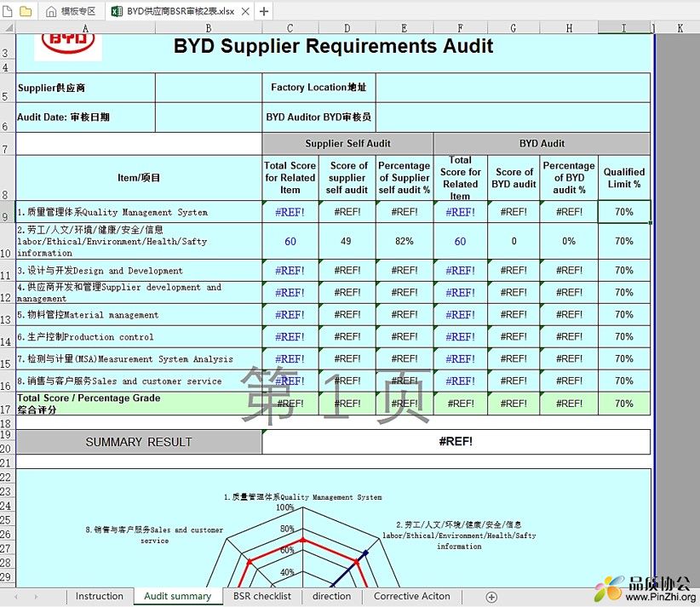Select the 'BYD Audit' header cell
This screenshot has width=700, height=607.
point(542,144)
